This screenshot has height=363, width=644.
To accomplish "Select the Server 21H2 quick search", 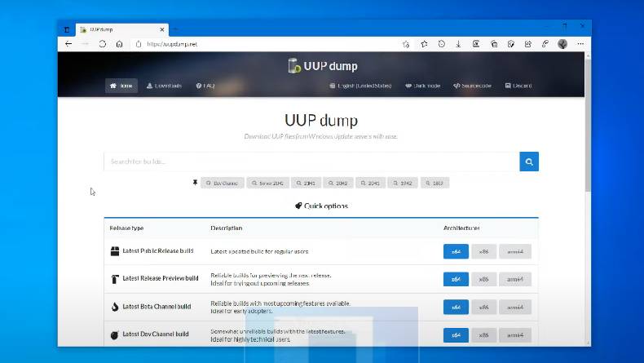I will [268, 183].
